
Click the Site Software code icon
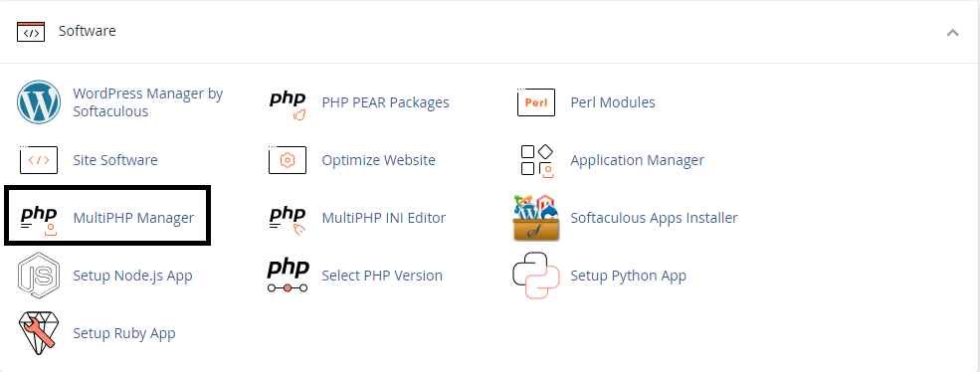click(39, 159)
